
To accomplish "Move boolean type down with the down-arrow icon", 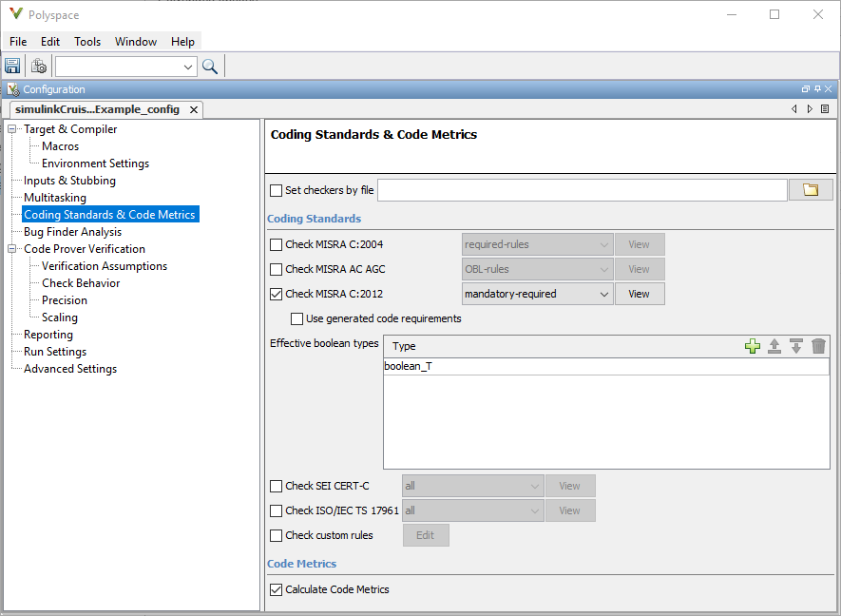I will (x=796, y=346).
